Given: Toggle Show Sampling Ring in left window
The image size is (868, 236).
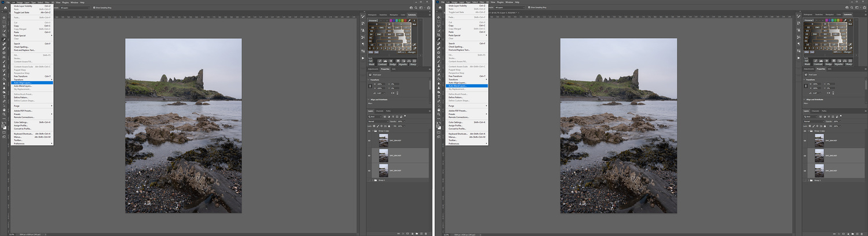Looking at the screenshot, I should pos(94,8).
